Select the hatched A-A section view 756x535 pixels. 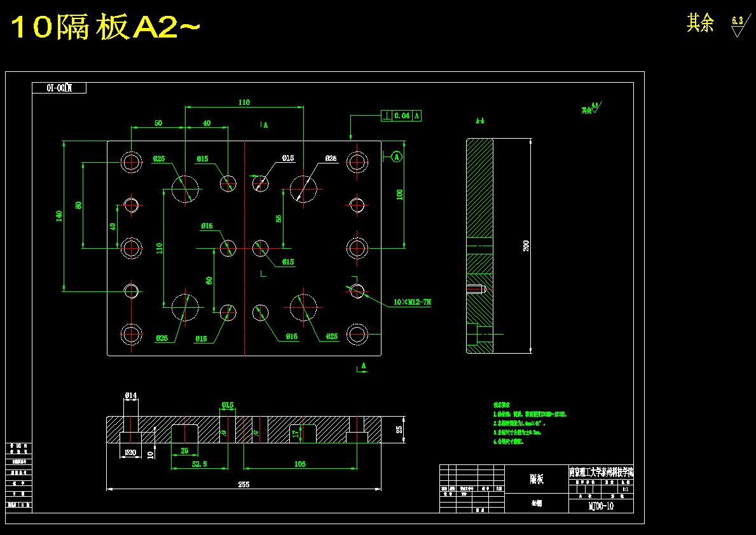pos(479,246)
